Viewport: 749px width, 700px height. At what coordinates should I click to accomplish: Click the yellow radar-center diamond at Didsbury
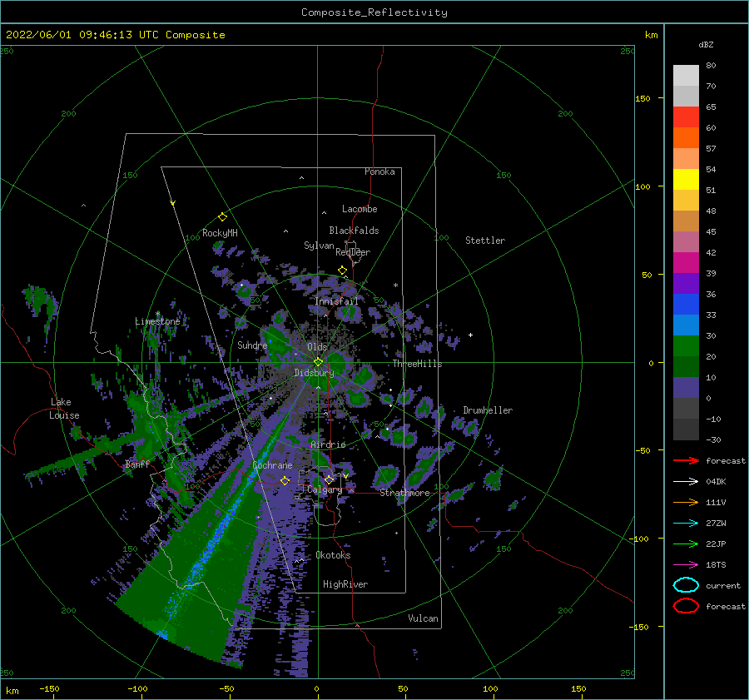point(318,362)
